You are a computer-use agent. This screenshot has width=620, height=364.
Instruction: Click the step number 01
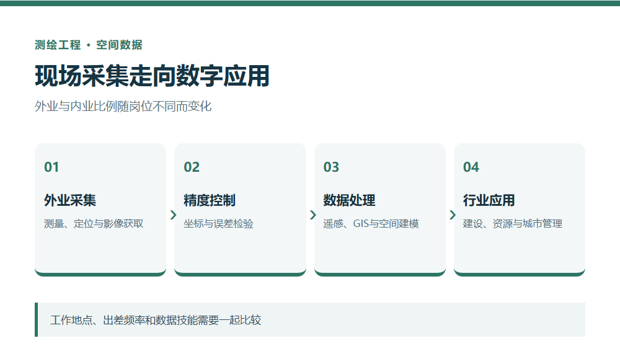point(51,167)
